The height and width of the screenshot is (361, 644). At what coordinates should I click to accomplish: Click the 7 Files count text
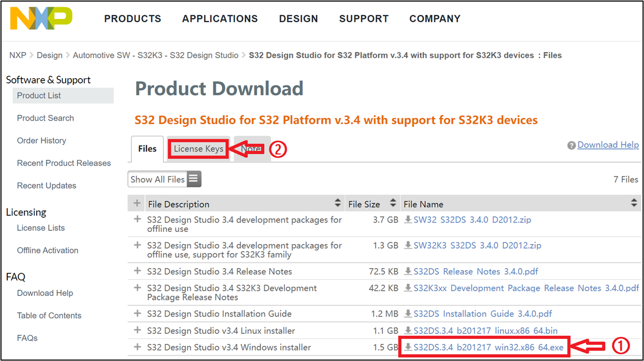626,179
